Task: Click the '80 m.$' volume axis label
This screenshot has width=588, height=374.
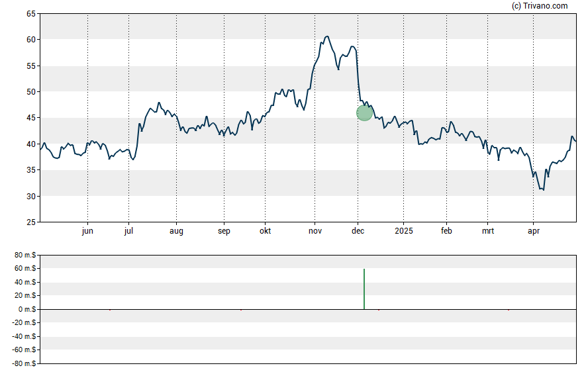Action: coord(26,255)
